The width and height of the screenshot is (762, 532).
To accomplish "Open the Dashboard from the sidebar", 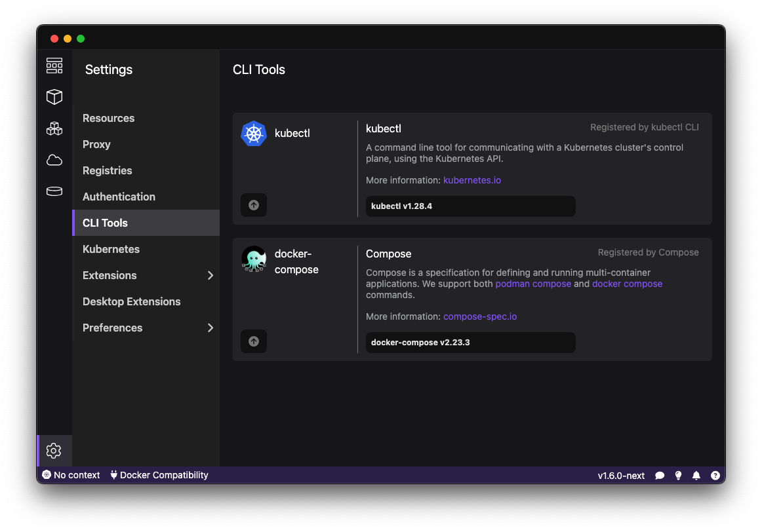I will (54, 66).
